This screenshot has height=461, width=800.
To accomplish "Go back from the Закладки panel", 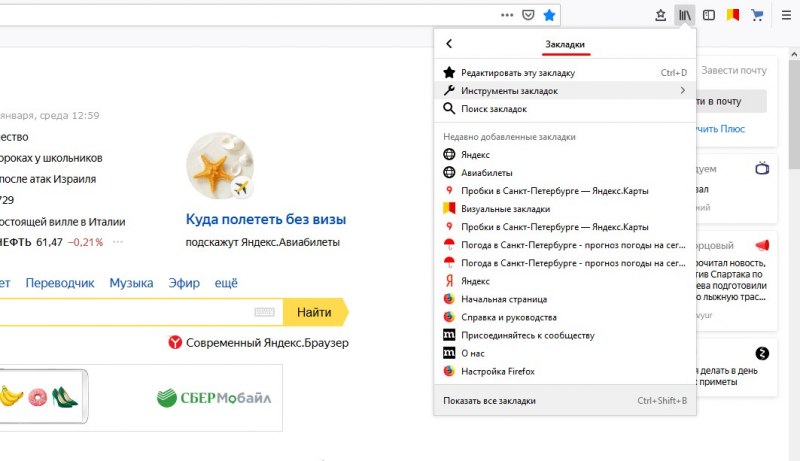I will pos(449,44).
